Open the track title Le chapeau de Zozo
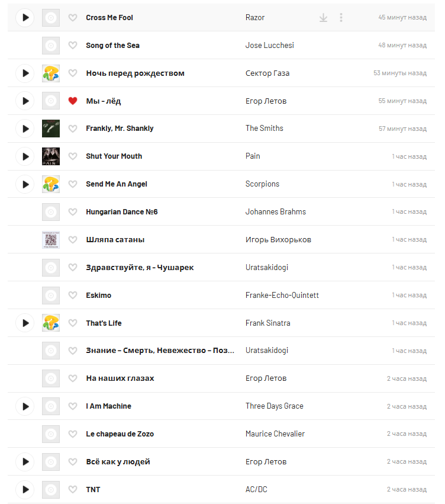The width and height of the screenshot is (445, 504). [x=120, y=434]
